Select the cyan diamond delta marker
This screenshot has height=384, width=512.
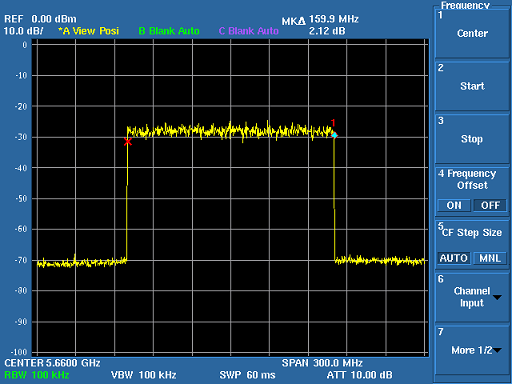pyautogui.click(x=334, y=135)
